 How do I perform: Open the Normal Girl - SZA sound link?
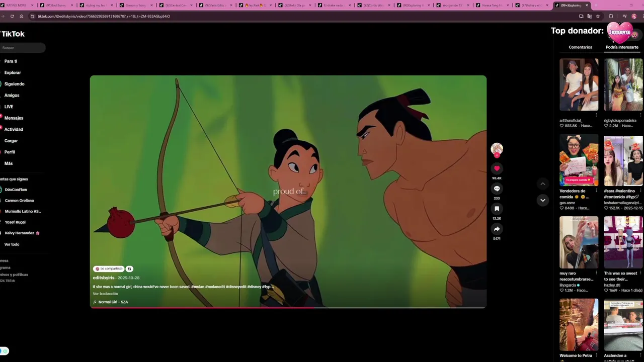[113, 302]
